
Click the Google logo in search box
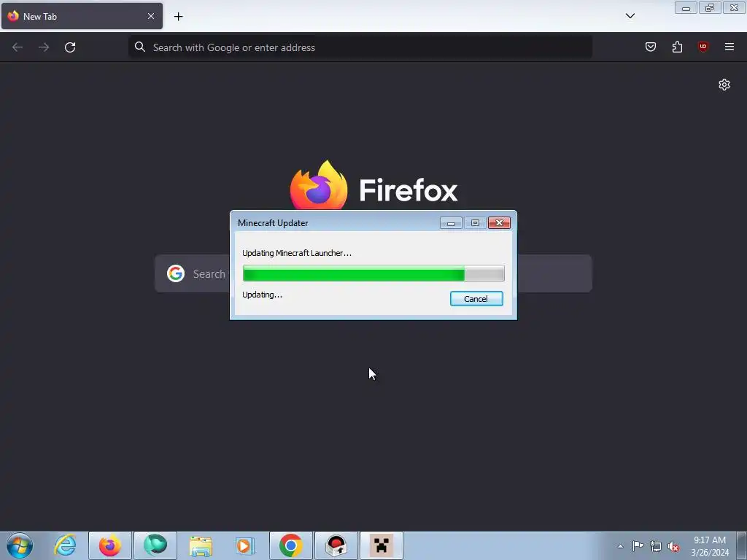pyautogui.click(x=176, y=273)
